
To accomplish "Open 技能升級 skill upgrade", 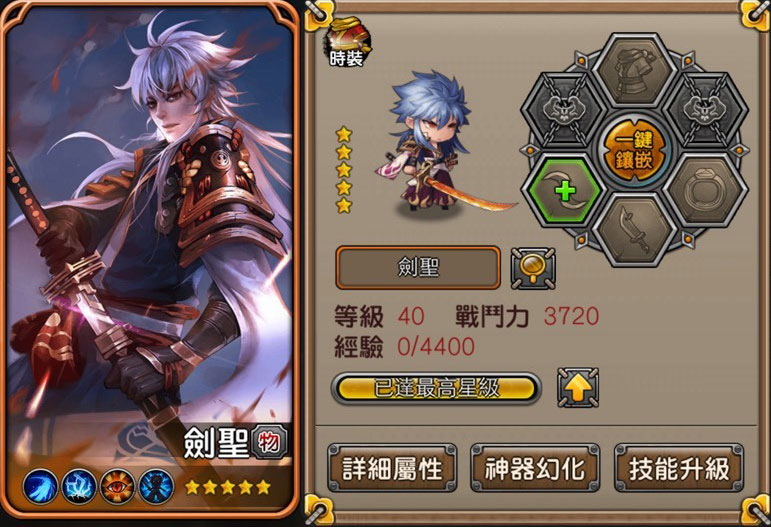I will click(x=679, y=468).
